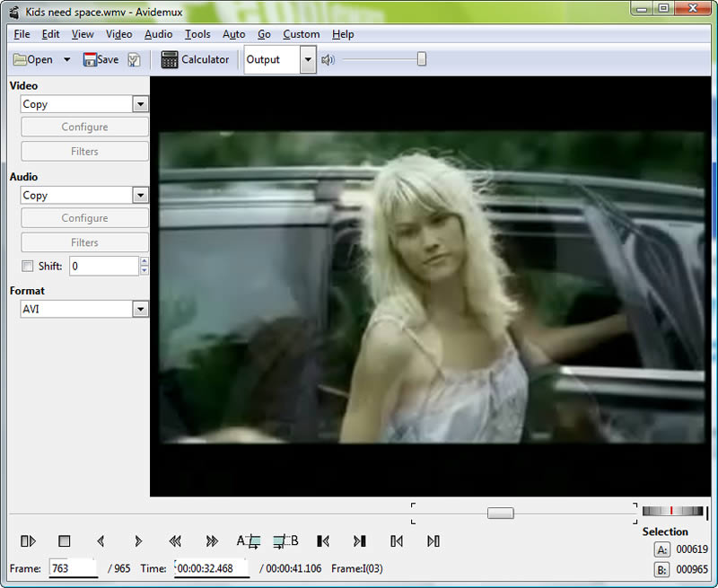
Task: Stop video playback
Action: [x=64, y=541]
